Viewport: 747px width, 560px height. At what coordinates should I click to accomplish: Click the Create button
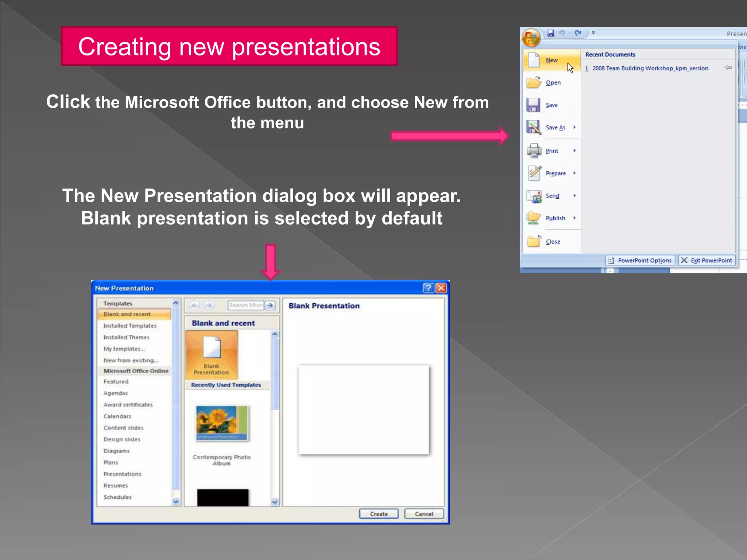pyautogui.click(x=379, y=514)
